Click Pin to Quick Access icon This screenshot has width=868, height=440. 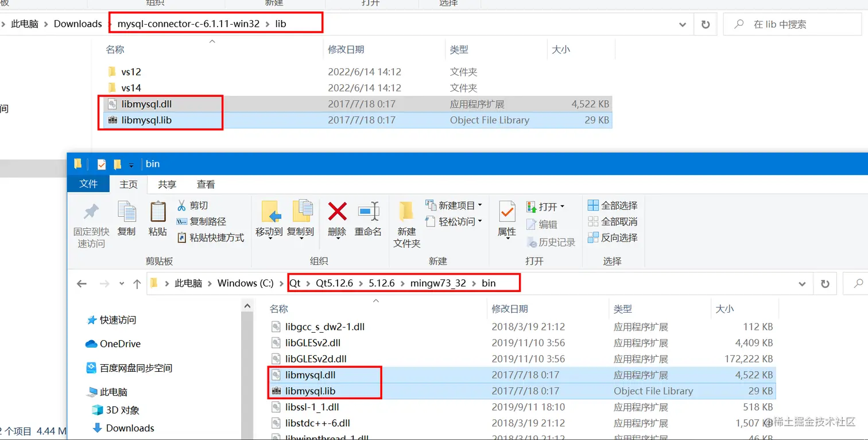pos(91,211)
